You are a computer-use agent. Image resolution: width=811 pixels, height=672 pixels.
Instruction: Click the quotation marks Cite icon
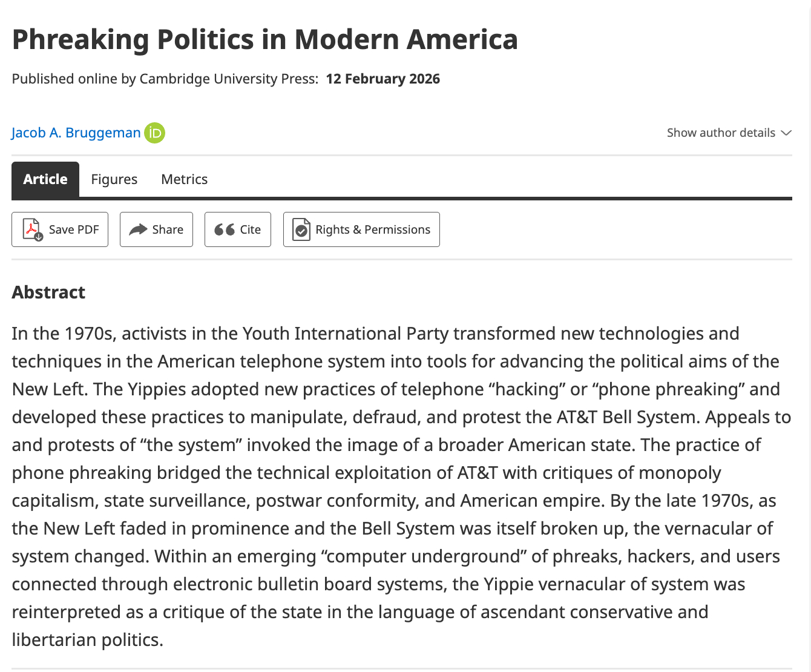point(225,229)
